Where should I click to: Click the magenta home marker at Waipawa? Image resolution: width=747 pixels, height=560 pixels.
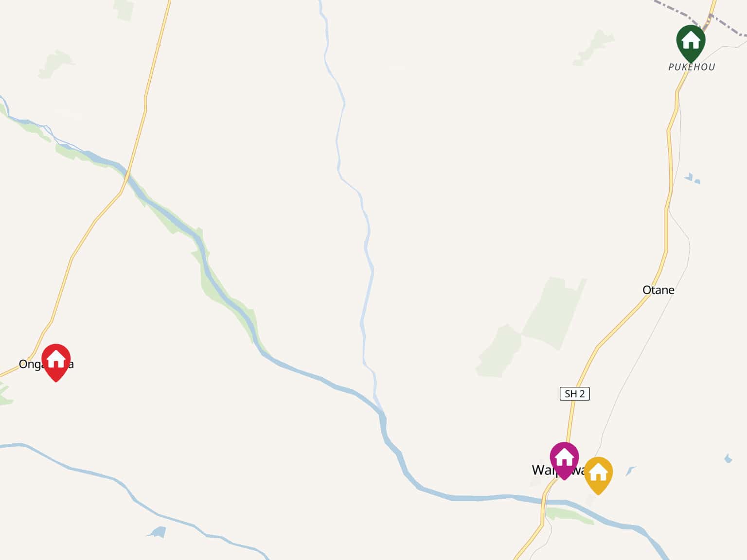(564, 460)
